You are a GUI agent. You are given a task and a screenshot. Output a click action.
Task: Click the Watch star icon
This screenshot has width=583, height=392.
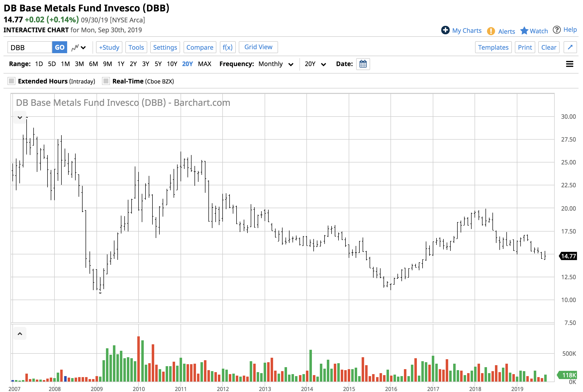pyautogui.click(x=524, y=31)
